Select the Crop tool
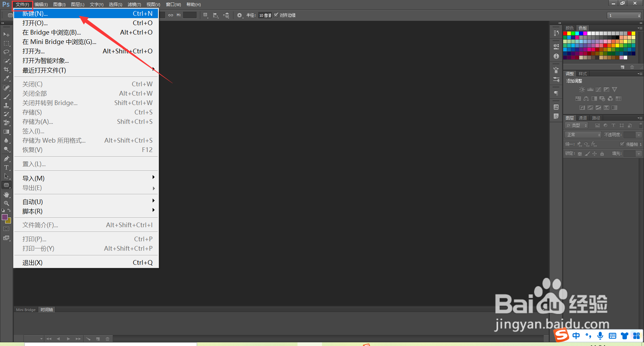Screen dimensions: 644x346 6,69
